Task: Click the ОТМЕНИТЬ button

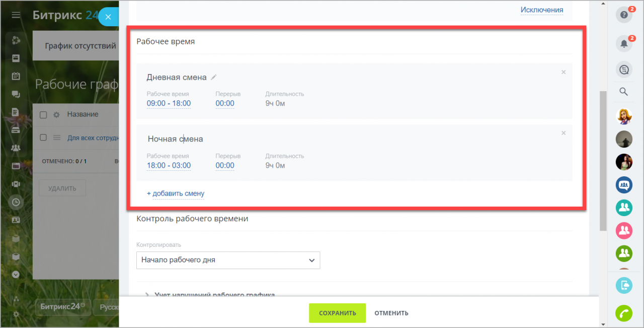Action: 391,313
